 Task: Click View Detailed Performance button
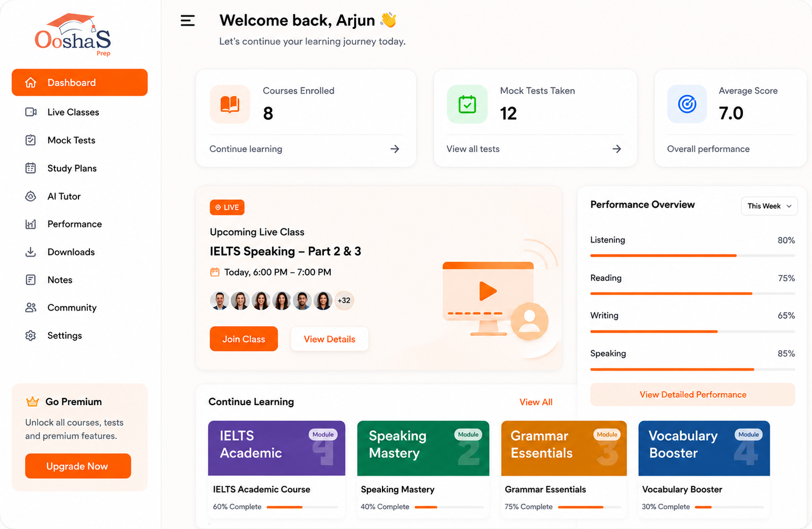(692, 395)
